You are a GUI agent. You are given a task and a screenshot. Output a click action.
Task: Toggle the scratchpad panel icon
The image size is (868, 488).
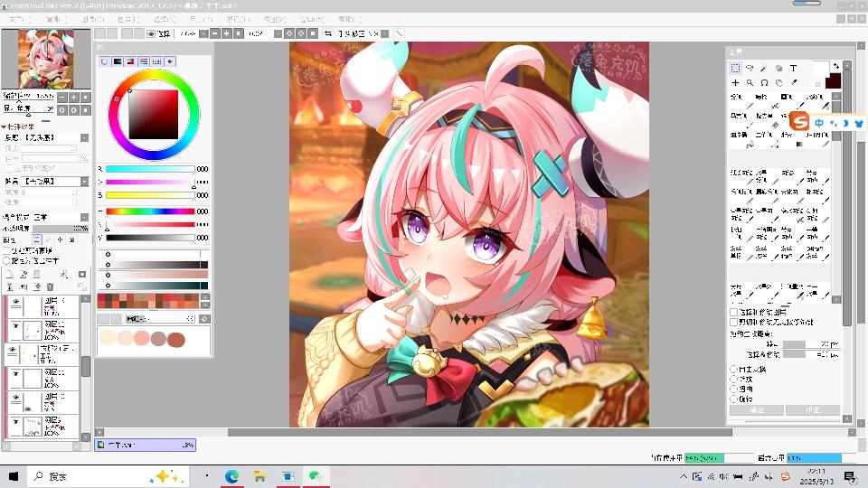coord(170,61)
